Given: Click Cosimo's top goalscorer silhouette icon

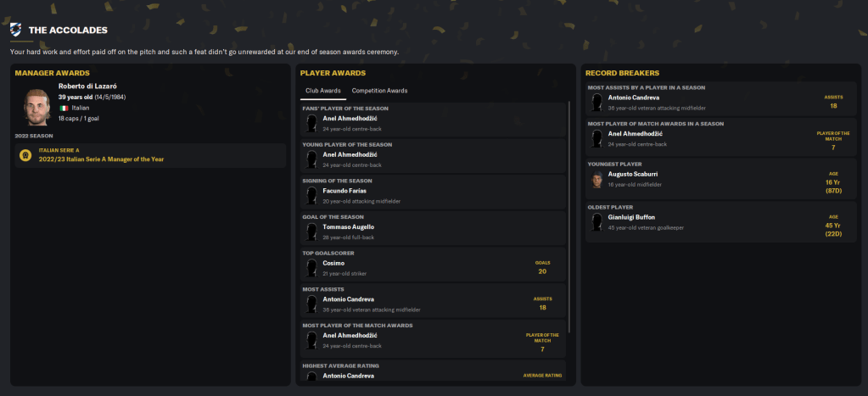Looking at the screenshot, I should tap(311, 268).
